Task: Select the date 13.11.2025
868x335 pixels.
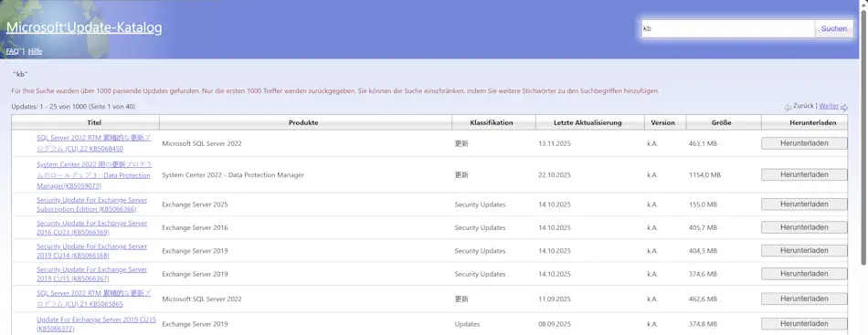Action: pos(554,143)
